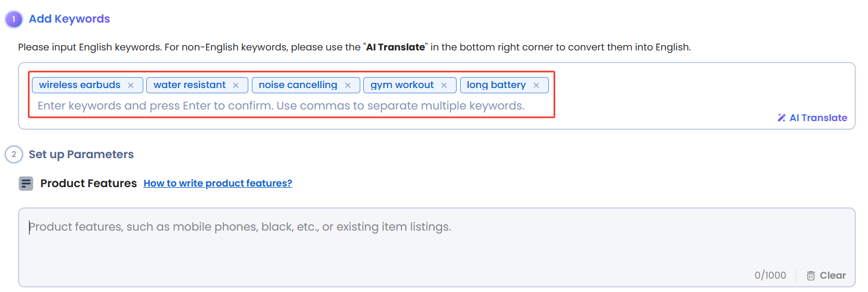Delete the 'water resistant' keyword via its x
This screenshot has height=292, width=868.
click(x=236, y=85)
